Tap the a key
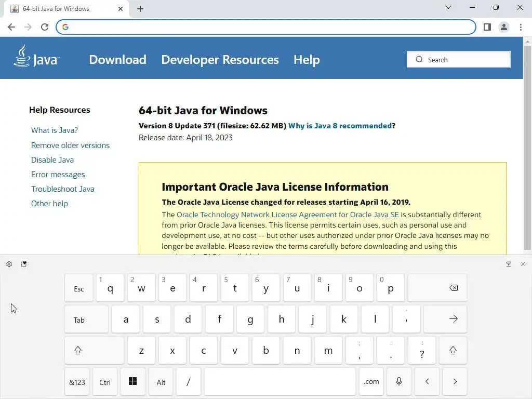532x399 pixels. (x=126, y=320)
